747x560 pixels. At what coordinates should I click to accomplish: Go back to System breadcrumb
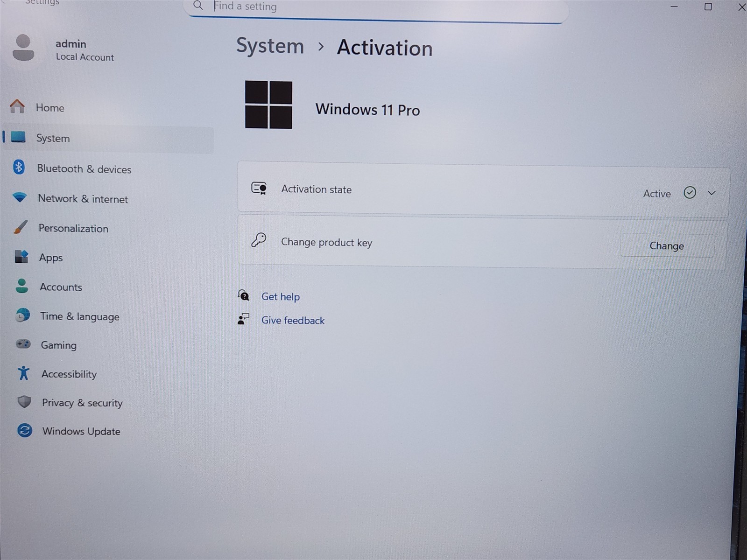270,46
